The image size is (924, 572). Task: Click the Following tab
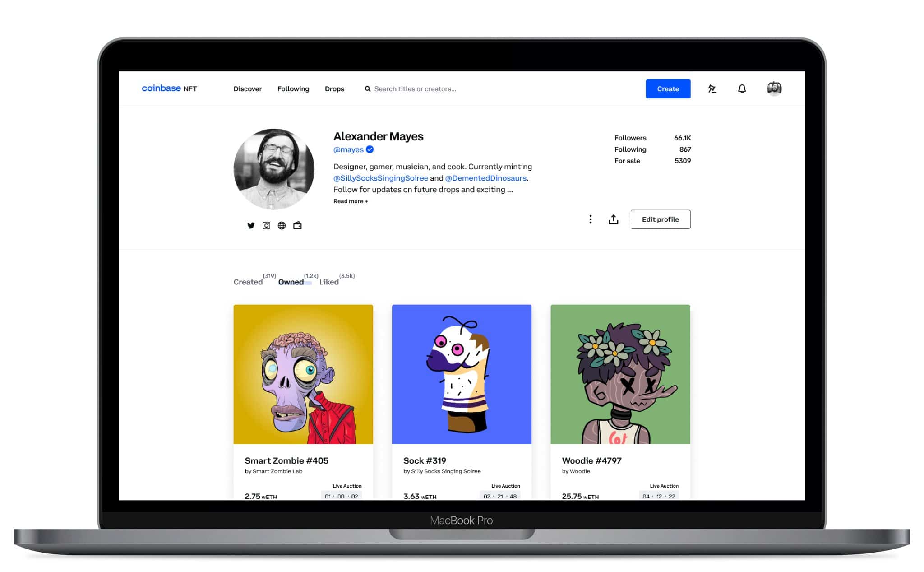pos(292,88)
